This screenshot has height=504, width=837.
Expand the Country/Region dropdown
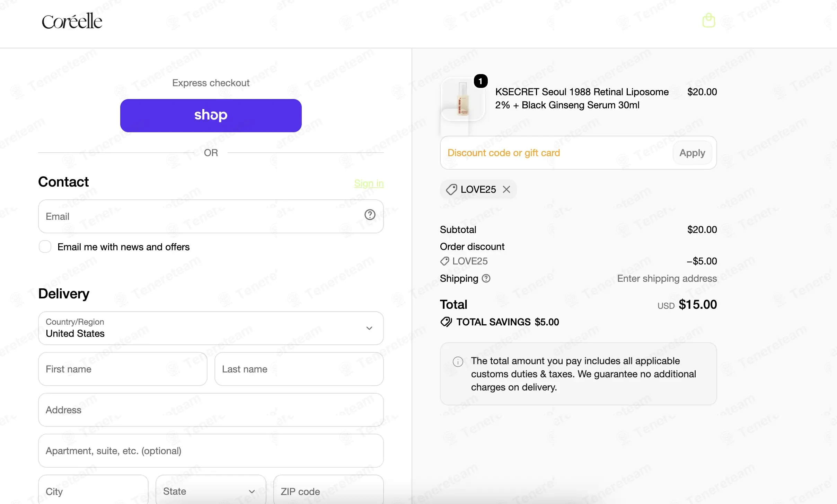(211, 328)
